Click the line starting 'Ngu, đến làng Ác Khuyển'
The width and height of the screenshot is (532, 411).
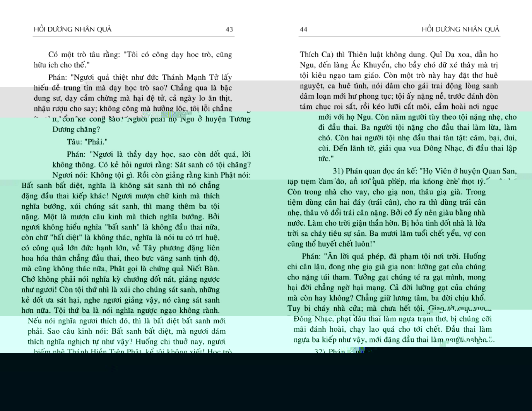[399, 65]
